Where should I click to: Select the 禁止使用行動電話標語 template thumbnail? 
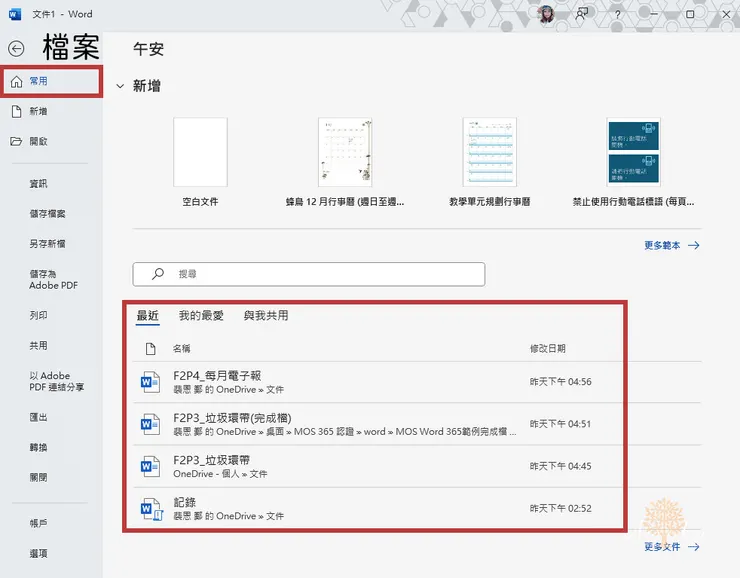(633, 152)
